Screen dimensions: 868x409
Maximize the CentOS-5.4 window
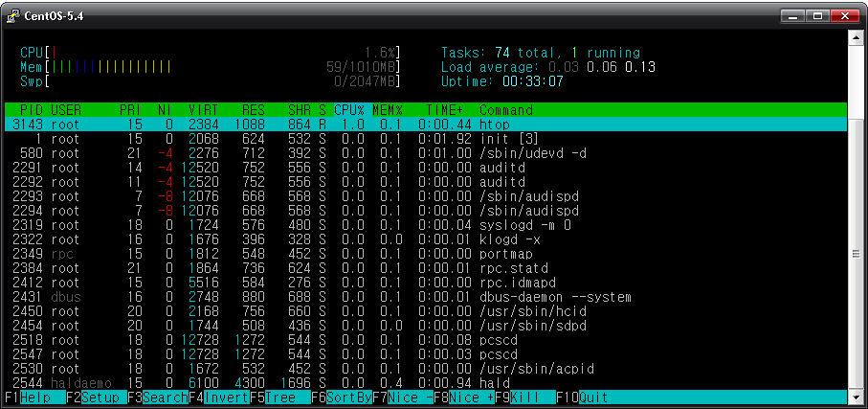pos(817,16)
